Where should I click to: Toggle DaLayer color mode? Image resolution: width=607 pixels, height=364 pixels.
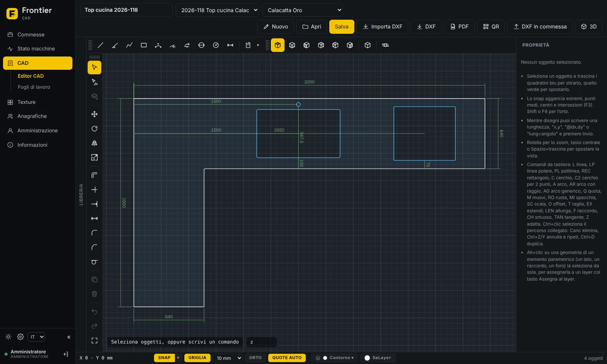point(378,358)
